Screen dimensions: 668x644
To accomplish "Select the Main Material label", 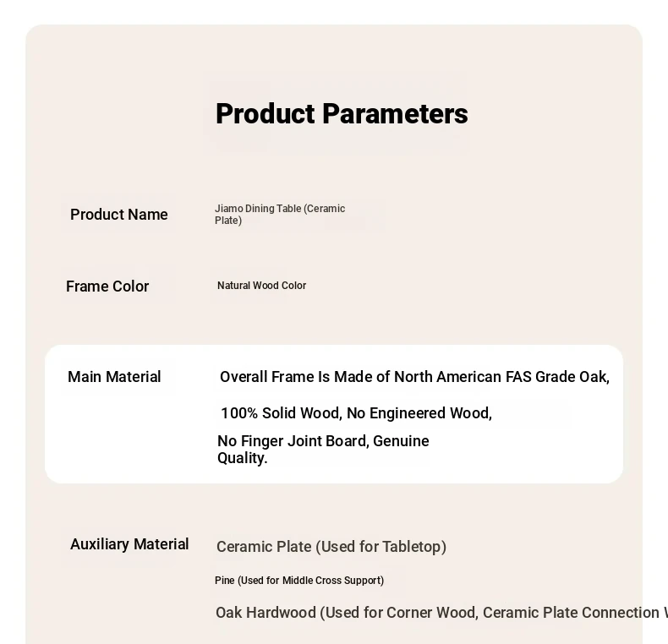I will tap(114, 377).
